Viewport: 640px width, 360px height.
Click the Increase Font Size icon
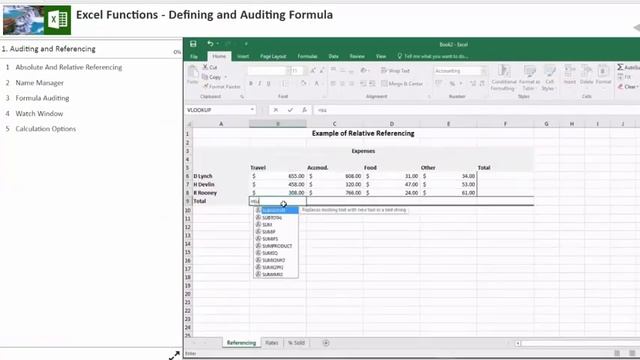313,71
